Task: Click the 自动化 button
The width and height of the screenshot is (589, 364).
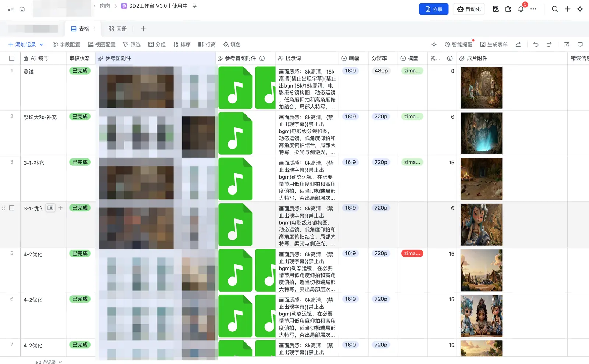Action: 469,9
